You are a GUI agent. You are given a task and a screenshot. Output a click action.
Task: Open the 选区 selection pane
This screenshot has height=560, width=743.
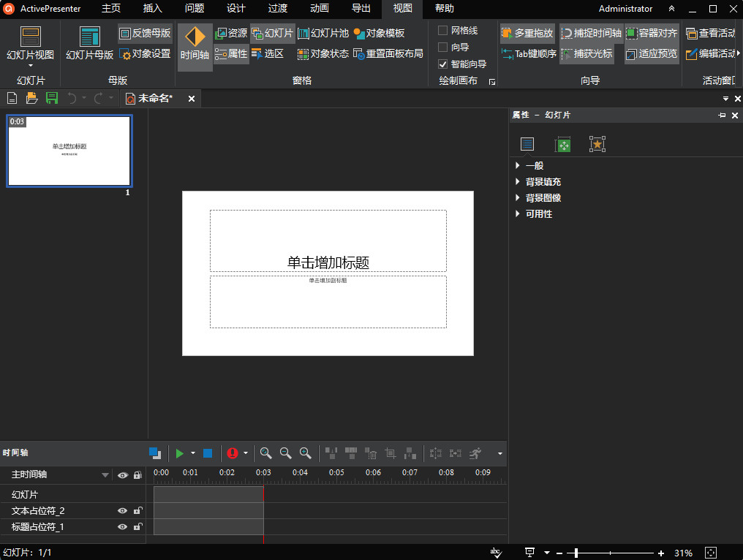click(268, 54)
